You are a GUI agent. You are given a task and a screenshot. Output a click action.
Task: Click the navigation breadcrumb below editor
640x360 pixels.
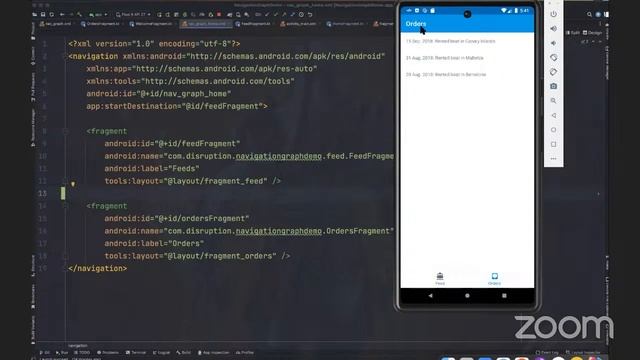[78, 346]
